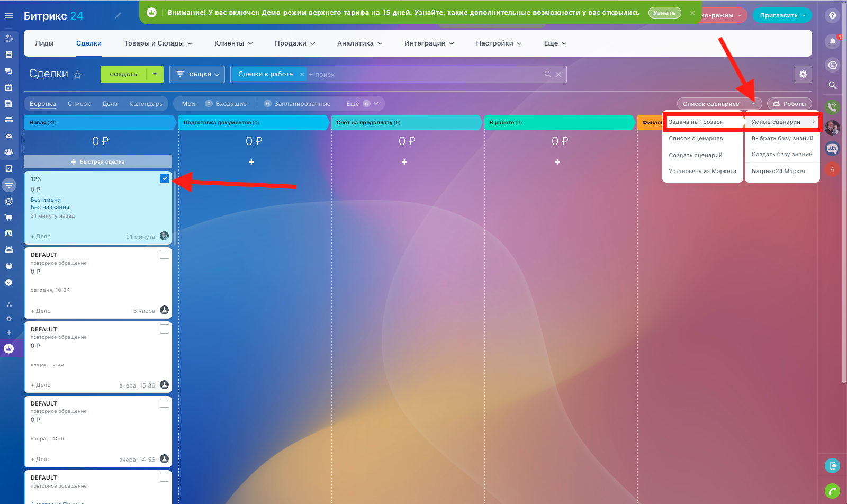This screenshot has height=504, width=847.
Task: Open the help question mark icon
Action: pyautogui.click(x=832, y=15)
